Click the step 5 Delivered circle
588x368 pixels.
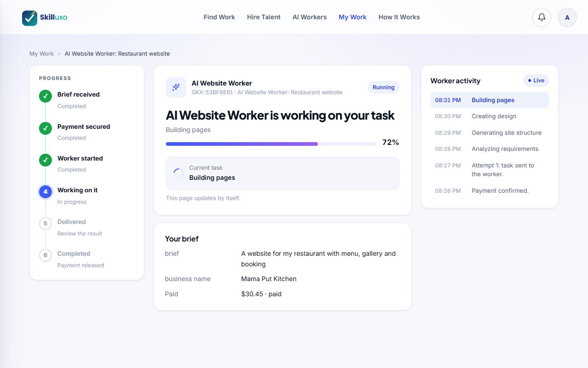pyautogui.click(x=45, y=224)
